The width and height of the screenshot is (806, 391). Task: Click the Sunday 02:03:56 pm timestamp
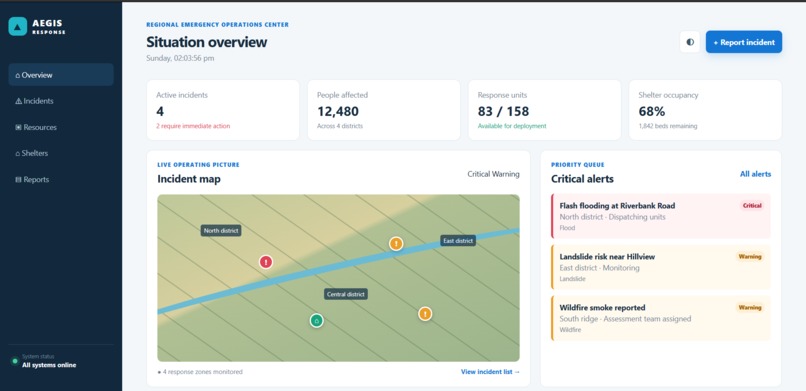pyautogui.click(x=180, y=58)
